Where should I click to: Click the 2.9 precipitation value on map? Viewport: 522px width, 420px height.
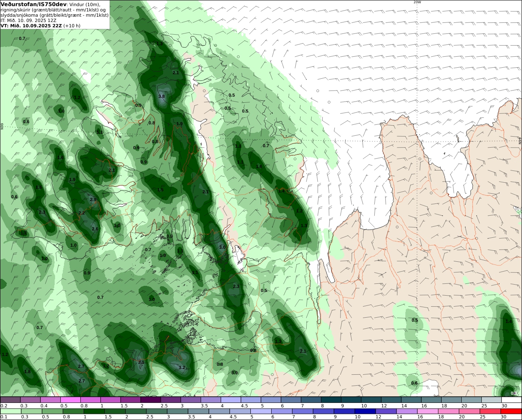coord(93,200)
